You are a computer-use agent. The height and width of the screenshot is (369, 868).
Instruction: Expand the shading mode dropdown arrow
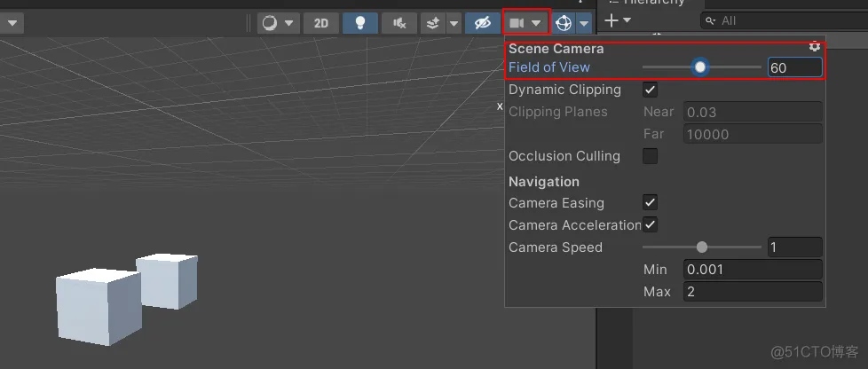pos(288,23)
